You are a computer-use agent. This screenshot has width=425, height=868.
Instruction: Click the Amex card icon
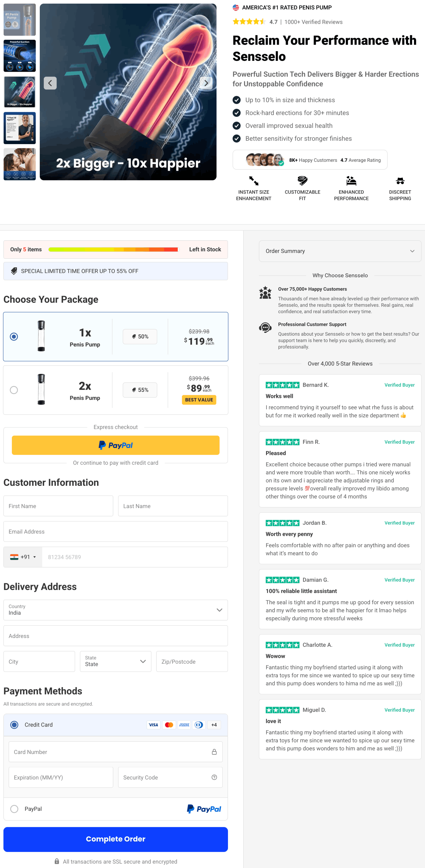click(184, 725)
